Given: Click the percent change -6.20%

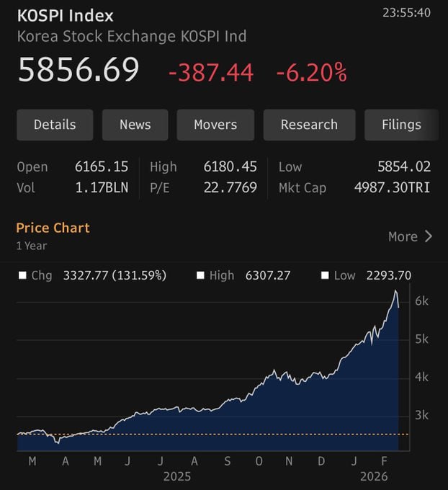Looking at the screenshot, I should (311, 73).
